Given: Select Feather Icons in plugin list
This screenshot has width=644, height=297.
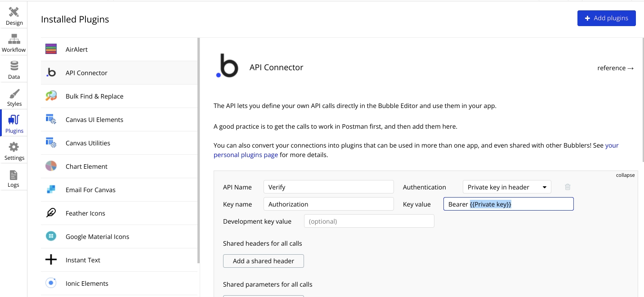Looking at the screenshot, I should point(85,213).
